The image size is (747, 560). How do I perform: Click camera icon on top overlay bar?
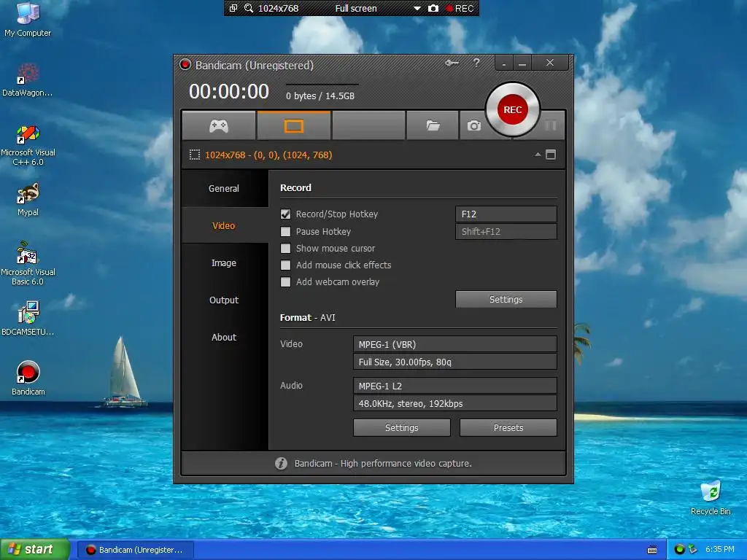click(433, 8)
